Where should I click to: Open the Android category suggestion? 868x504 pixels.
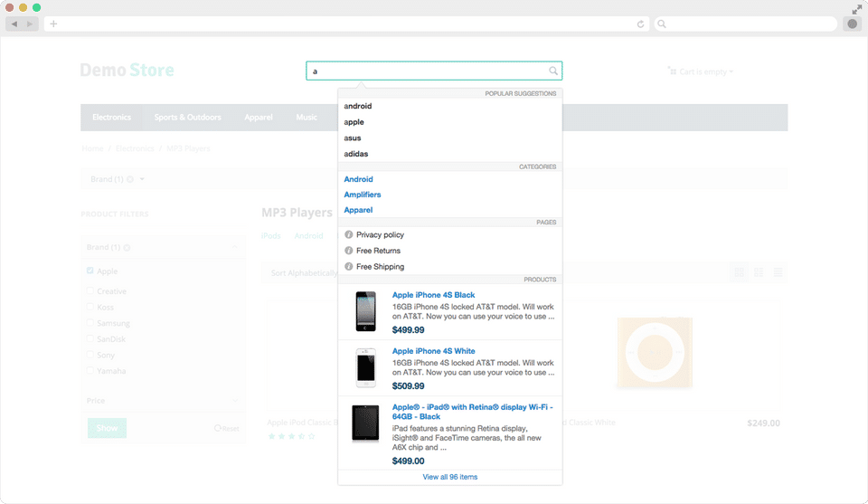pyautogui.click(x=358, y=179)
